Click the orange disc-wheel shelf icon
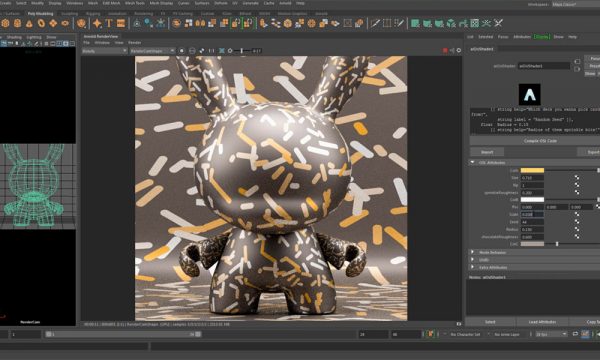This screenshot has height=360, width=600. (312, 23)
